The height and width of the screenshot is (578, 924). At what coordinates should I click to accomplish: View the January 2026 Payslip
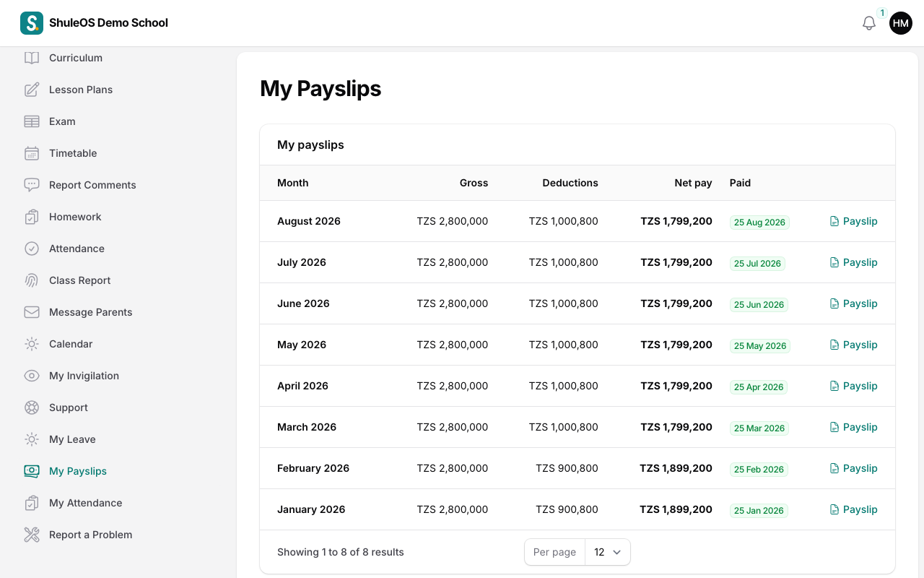pyautogui.click(x=853, y=509)
